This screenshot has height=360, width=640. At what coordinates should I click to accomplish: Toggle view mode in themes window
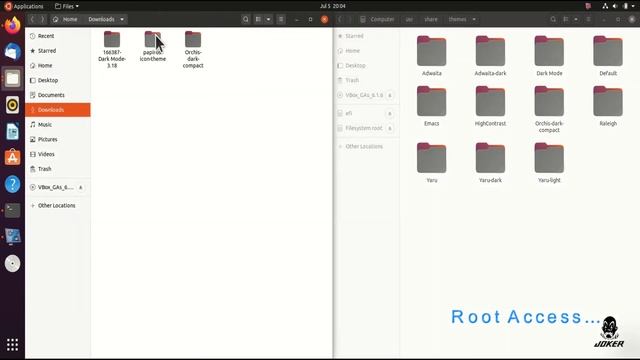pos(566,19)
